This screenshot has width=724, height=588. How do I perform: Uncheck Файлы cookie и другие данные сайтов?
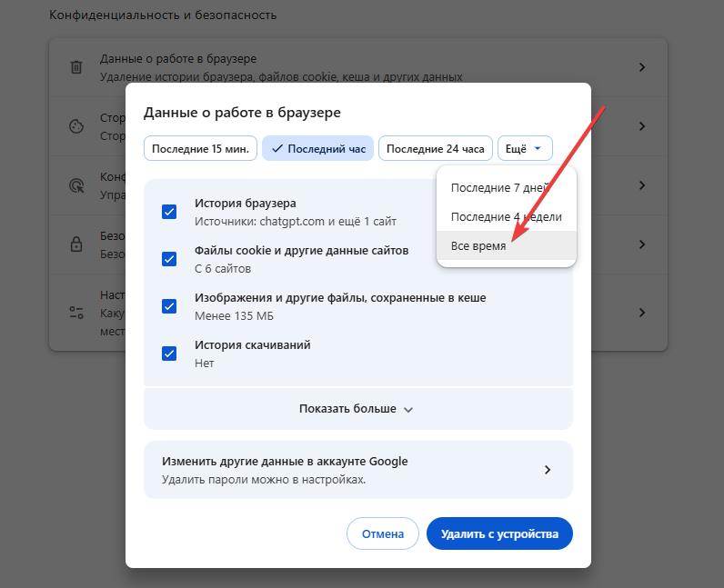click(169, 259)
